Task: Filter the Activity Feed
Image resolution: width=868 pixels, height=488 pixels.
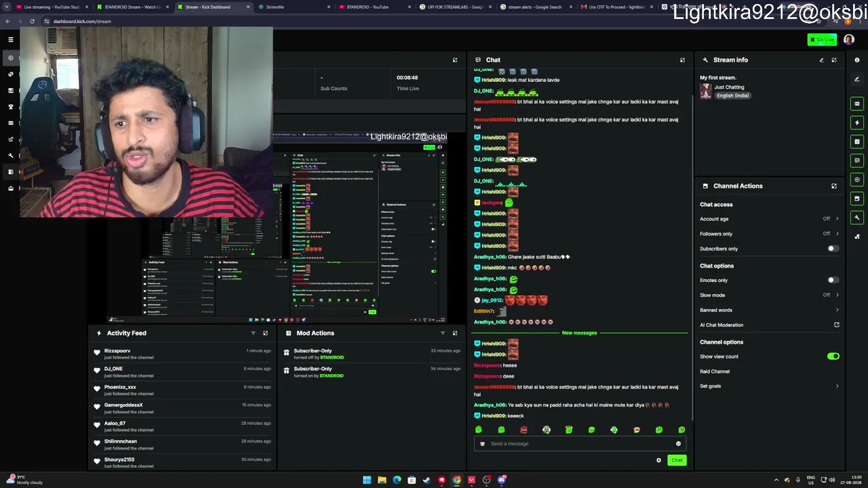Action: [x=253, y=333]
